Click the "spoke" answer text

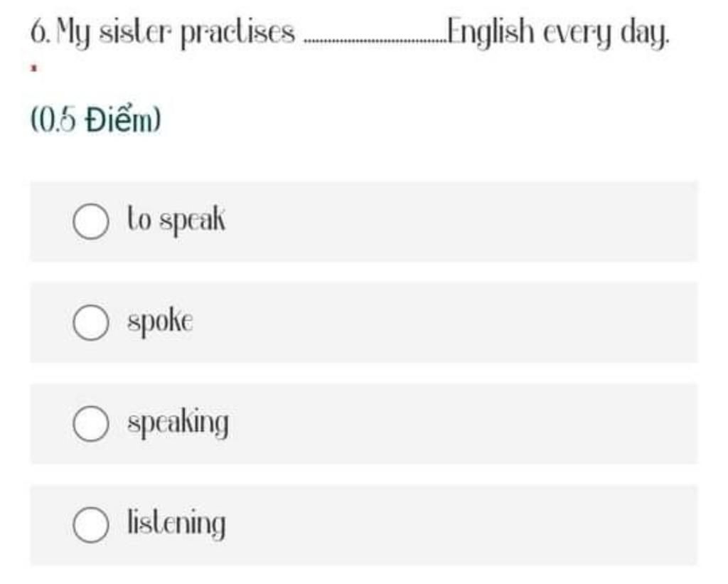pos(160,322)
